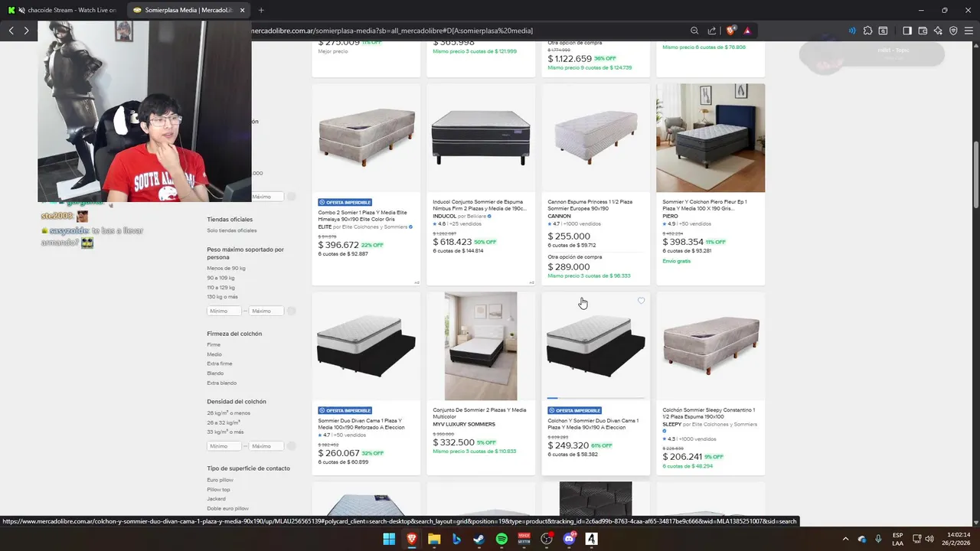Click the microphone icon in system tray
Screen dimensions: 980x551
pyautogui.click(x=878, y=539)
